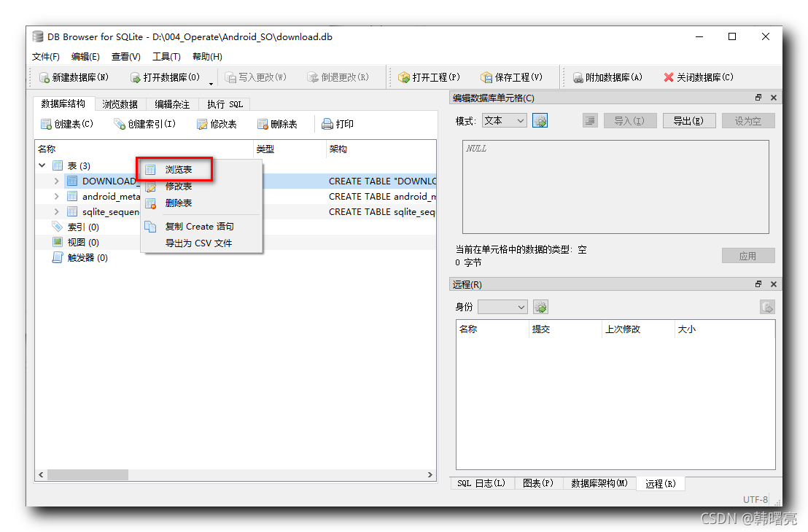Switch to Plot (图表) tab
This screenshot has width=808, height=532.
pos(538,483)
